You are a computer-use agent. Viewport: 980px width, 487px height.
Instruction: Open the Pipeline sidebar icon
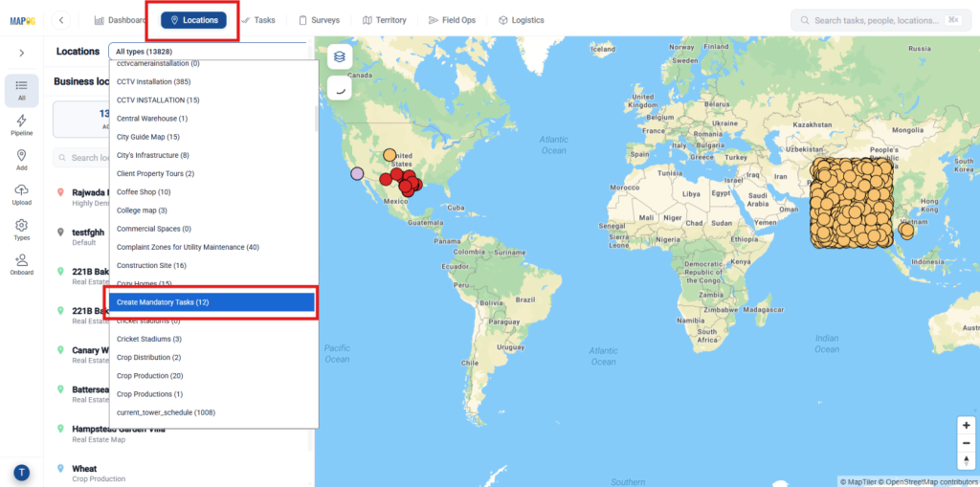coord(22,125)
